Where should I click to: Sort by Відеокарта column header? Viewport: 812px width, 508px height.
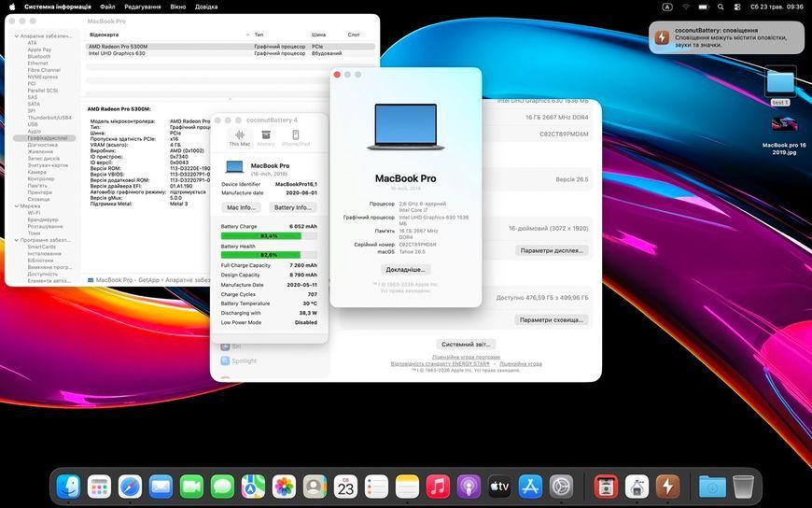click(x=168, y=35)
